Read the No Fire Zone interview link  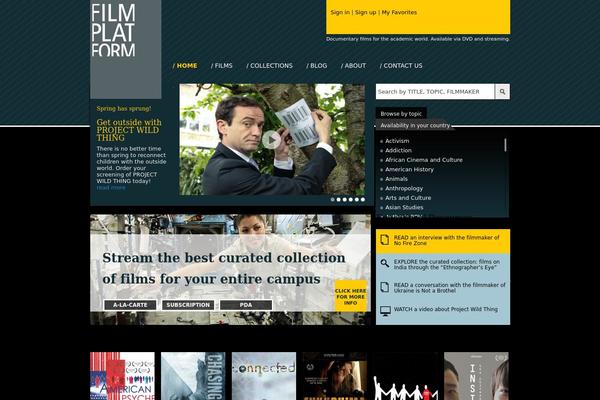point(447,240)
